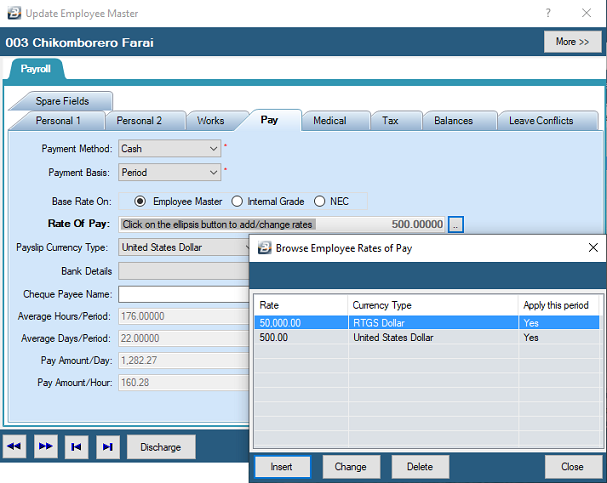This screenshot has width=607, height=483.
Task: Click employee name 003 Chikomborero Farai
Action: (79, 43)
